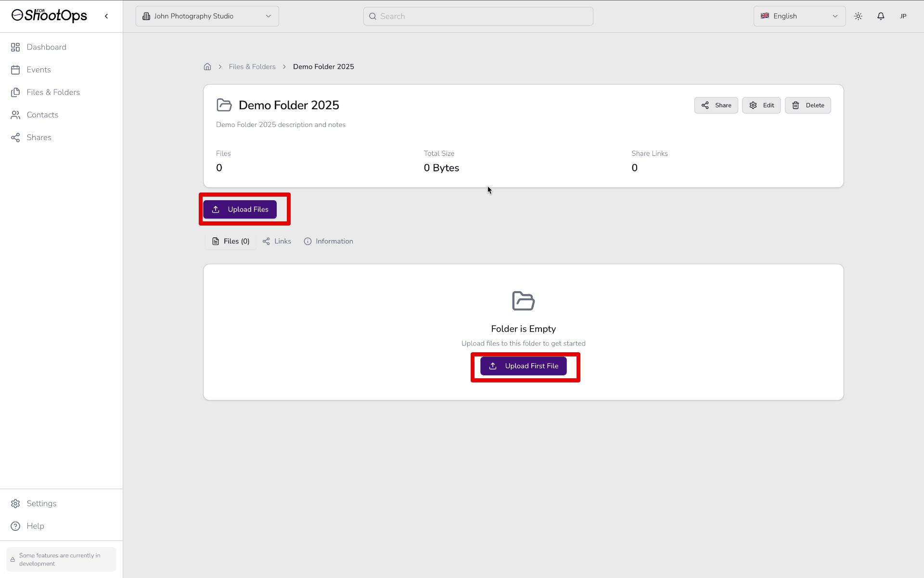Click Files & Folders breadcrumb link
The width and height of the screenshot is (924, 578).
pyautogui.click(x=252, y=67)
